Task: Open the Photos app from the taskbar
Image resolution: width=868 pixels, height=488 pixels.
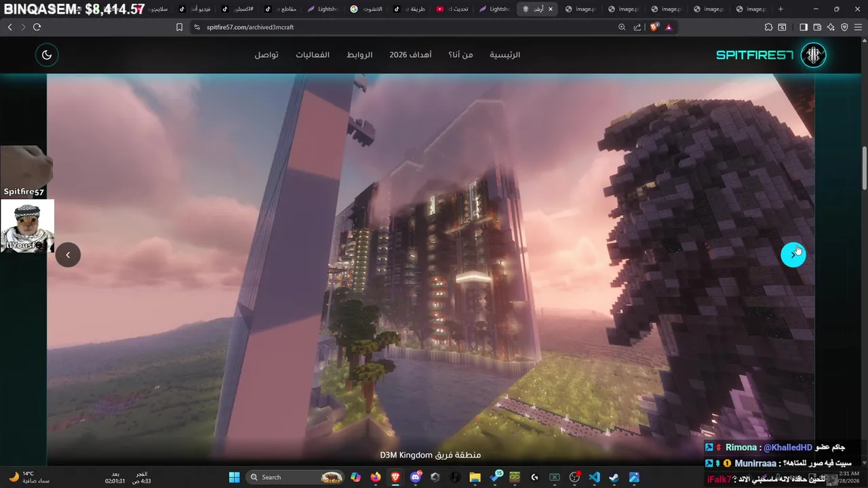Action: click(634, 477)
